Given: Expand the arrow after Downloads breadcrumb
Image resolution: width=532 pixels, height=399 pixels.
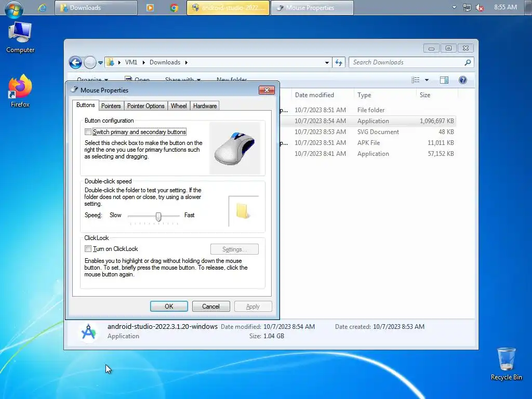Looking at the screenshot, I should click(x=187, y=62).
